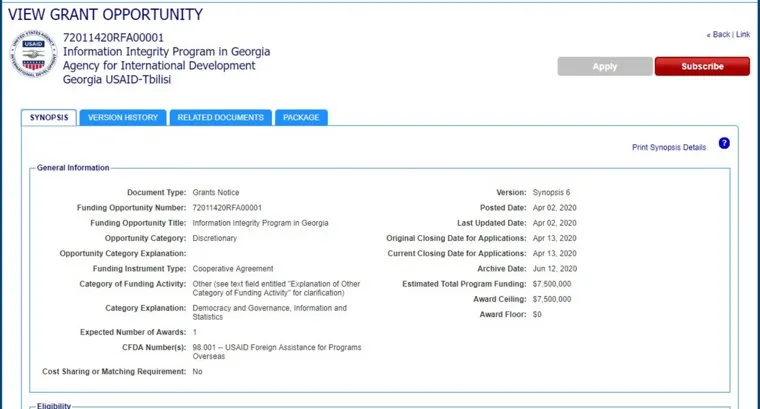Follow the « Back link
Image resolution: width=760 pixels, height=409 pixels.
click(x=718, y=35)
